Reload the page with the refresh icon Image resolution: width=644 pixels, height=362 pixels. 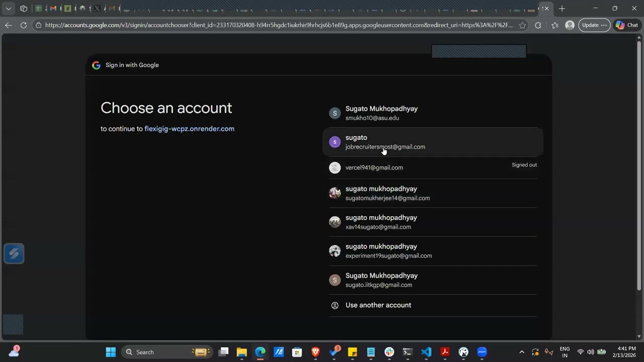pos(24,25)
